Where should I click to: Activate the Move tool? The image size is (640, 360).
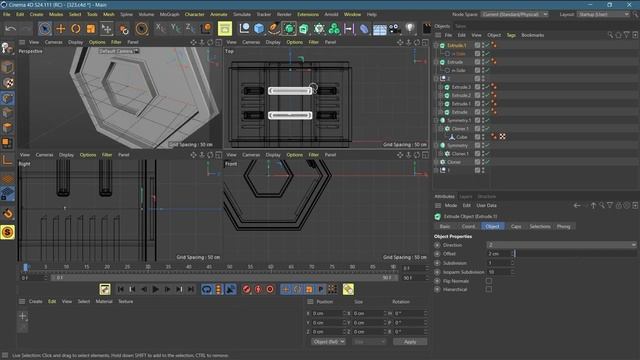pos(60,29)
